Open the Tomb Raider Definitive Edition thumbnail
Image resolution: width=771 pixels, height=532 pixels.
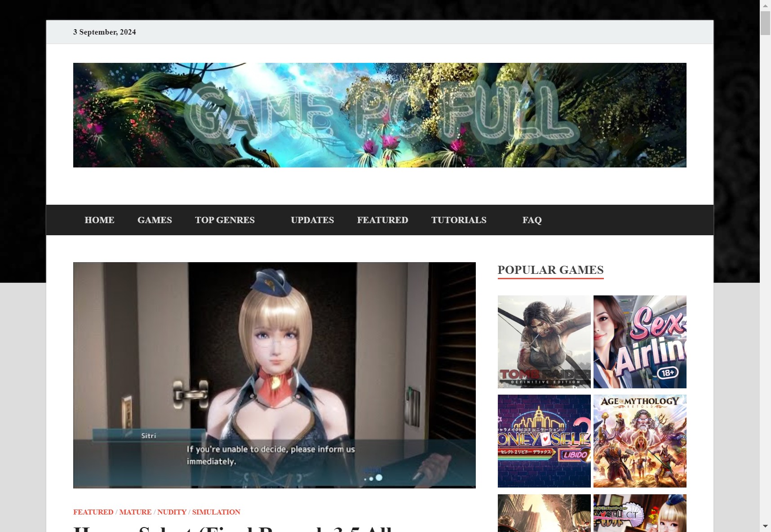(x=544, y=342)
